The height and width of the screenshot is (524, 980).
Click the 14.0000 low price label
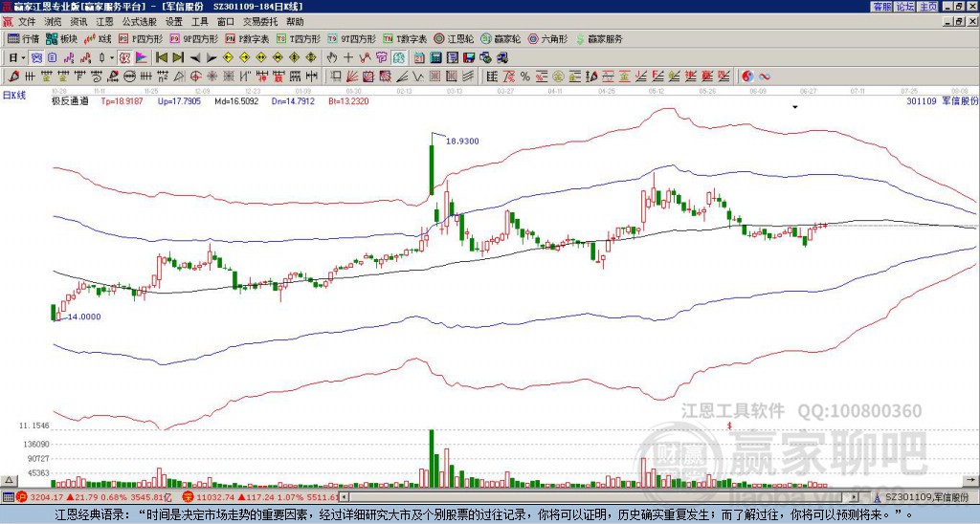(84, 317)
